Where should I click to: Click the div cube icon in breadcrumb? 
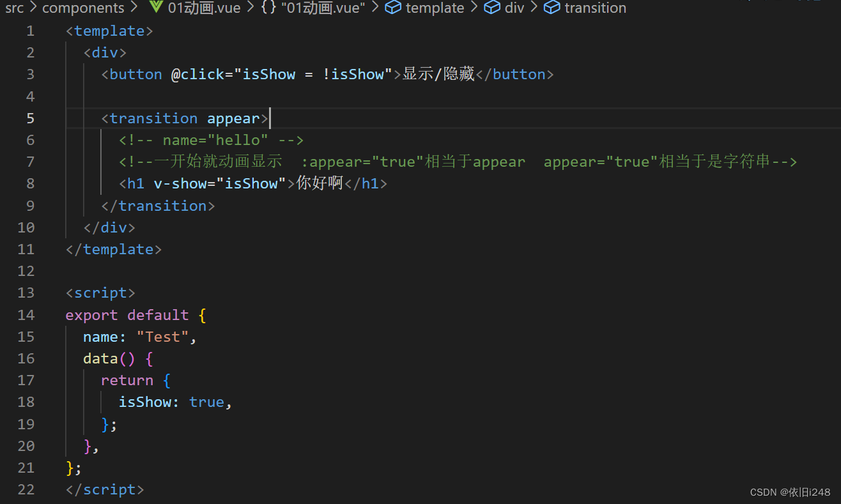[491, 8]
